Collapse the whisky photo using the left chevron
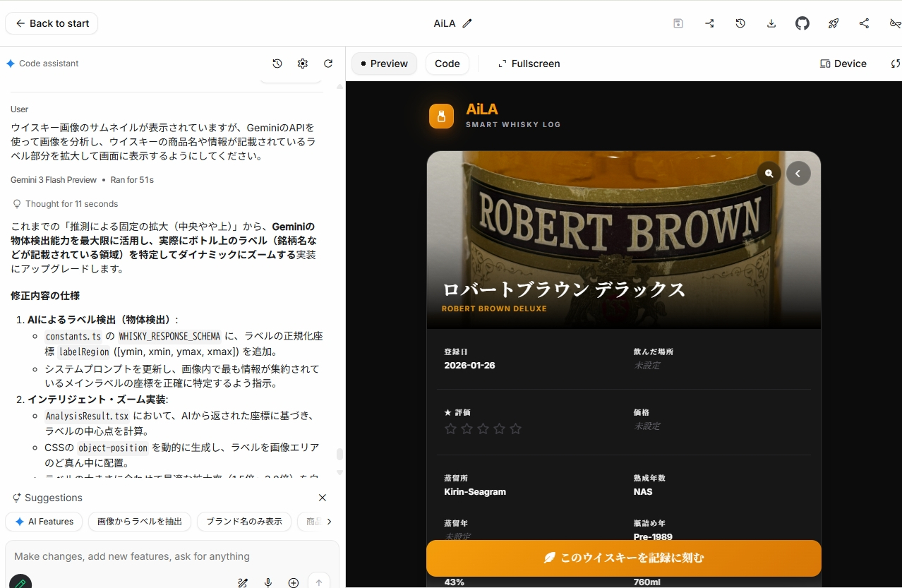Viewport: 902px width, 588px height. tap(798, 172)
